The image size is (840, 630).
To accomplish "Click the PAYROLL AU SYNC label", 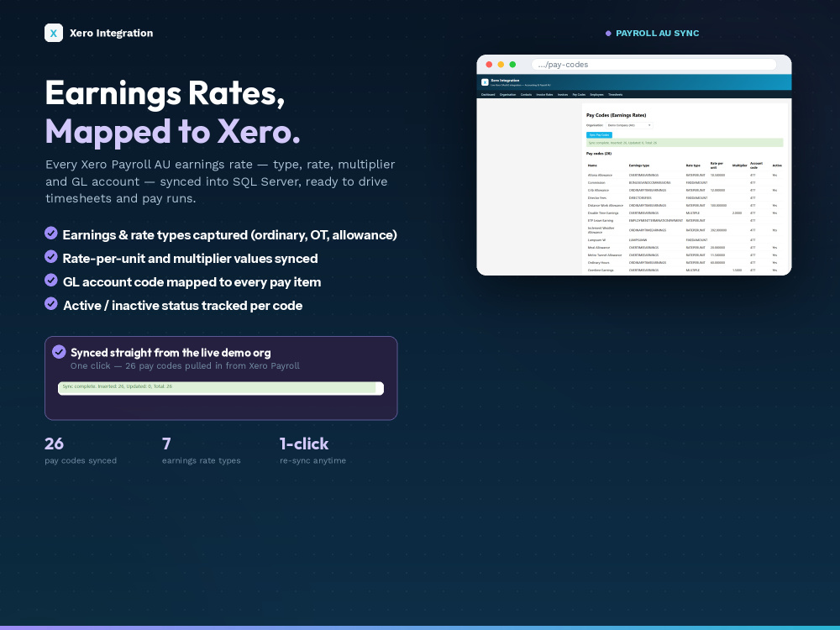I will 658,34.
